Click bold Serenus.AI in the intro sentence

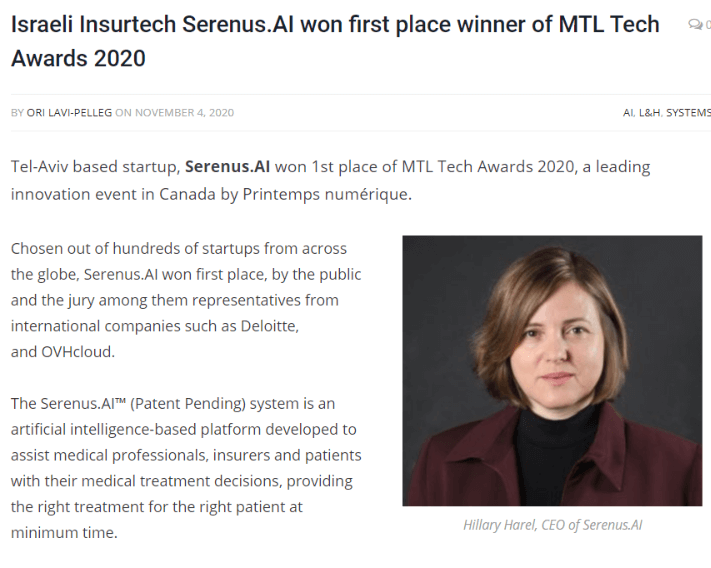point(232,166)
